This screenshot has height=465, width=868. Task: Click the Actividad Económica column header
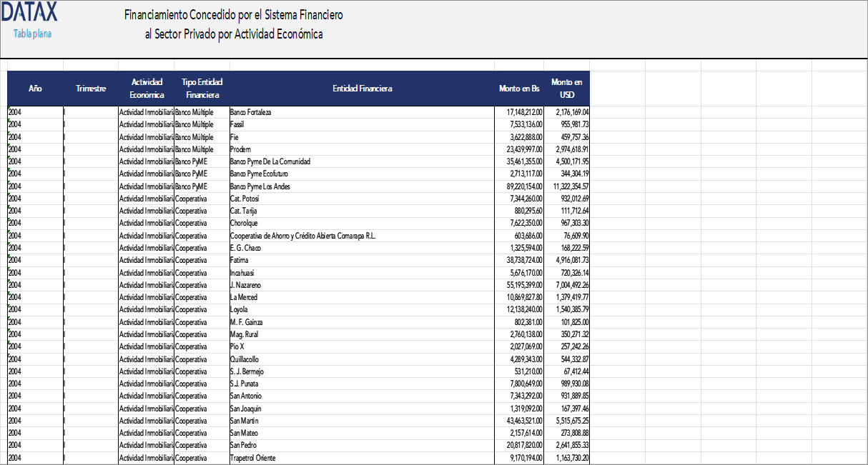pyautogui.click(x=147, y=89)
